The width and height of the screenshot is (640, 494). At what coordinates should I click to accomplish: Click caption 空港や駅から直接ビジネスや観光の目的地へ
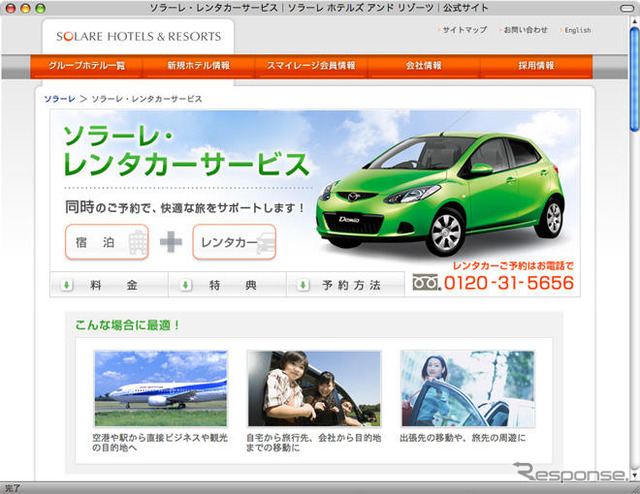[160, 443]
